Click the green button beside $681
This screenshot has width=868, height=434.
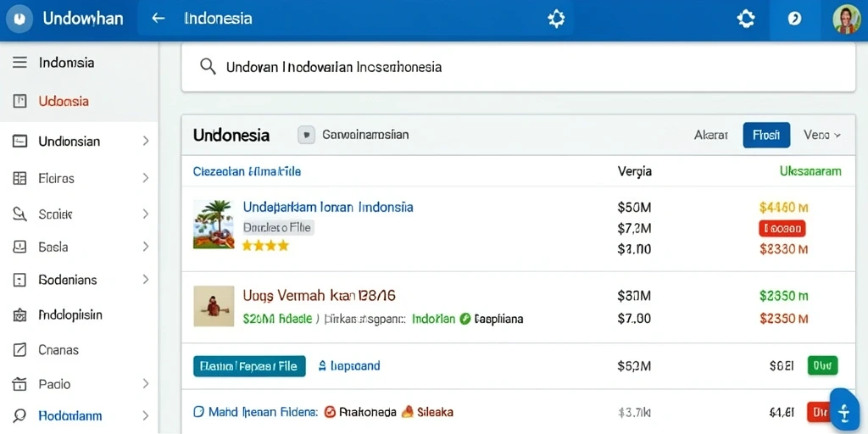point(822,366)
